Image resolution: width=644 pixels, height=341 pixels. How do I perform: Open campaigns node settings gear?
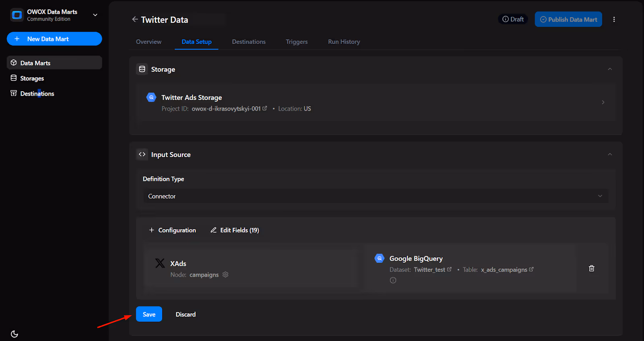tap(225, 274)
